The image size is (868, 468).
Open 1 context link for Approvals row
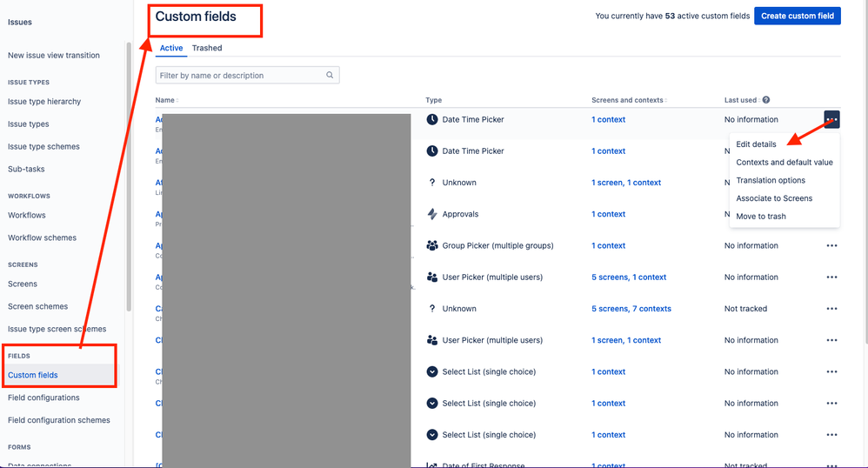608,214
